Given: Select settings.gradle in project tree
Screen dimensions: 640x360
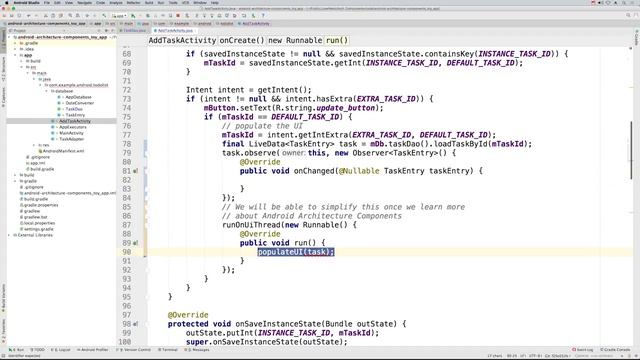Looking at the screenshot, I should pos(38,229).
